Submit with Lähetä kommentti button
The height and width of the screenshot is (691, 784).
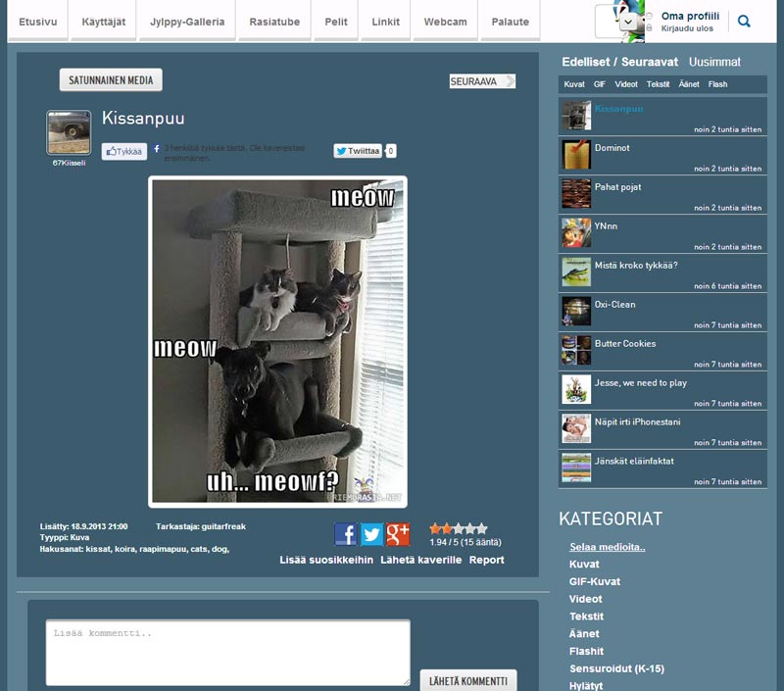point(468,680)
